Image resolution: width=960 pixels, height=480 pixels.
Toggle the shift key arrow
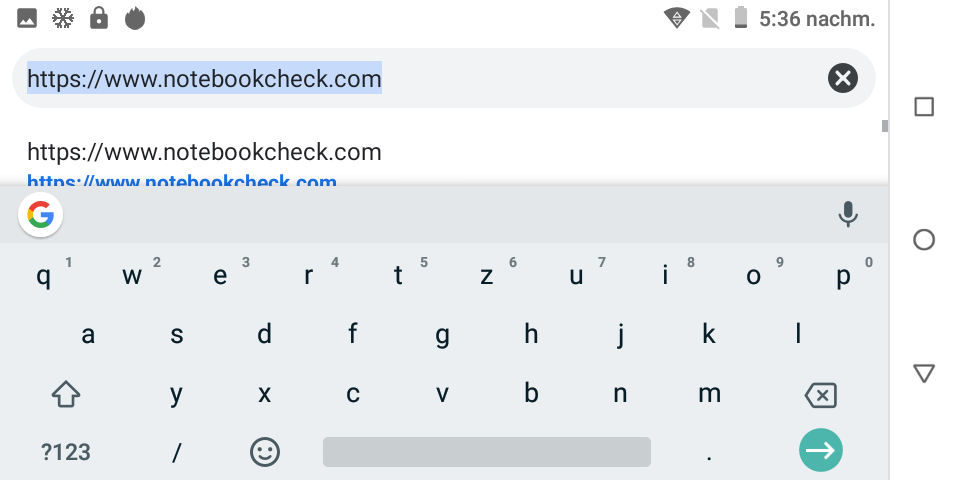coord(66,394)
